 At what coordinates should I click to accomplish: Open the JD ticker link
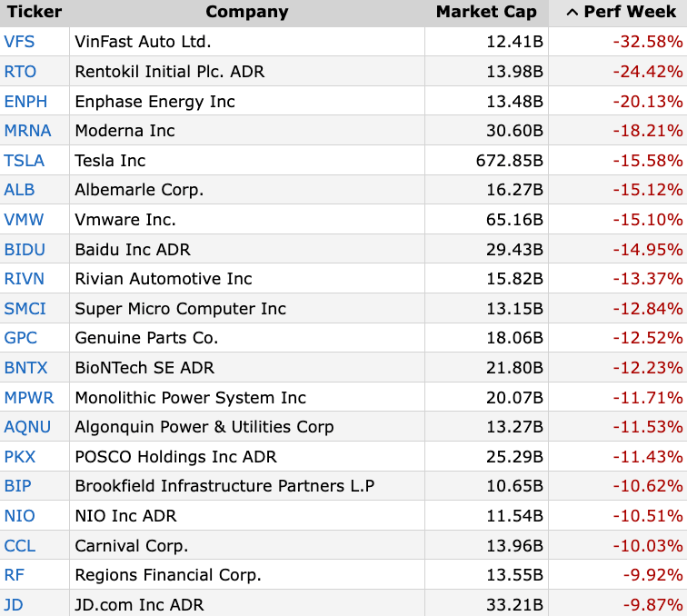14,605
